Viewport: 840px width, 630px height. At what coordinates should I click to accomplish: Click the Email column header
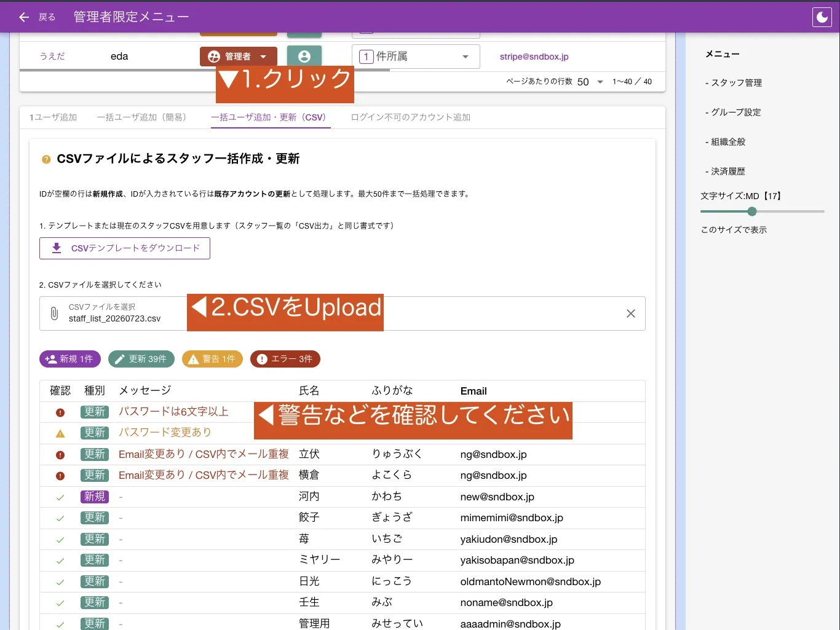[x=473, y=391]
